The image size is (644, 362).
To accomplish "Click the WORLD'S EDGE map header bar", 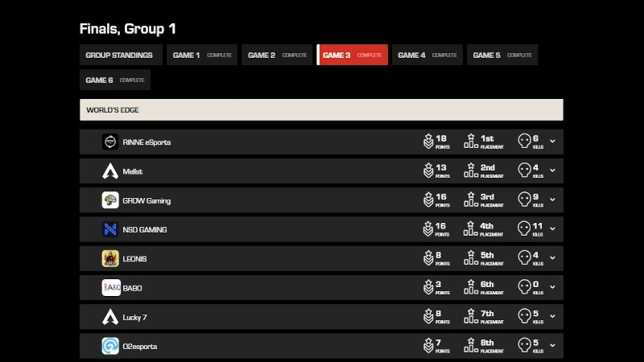I will (x=321, y=109).
